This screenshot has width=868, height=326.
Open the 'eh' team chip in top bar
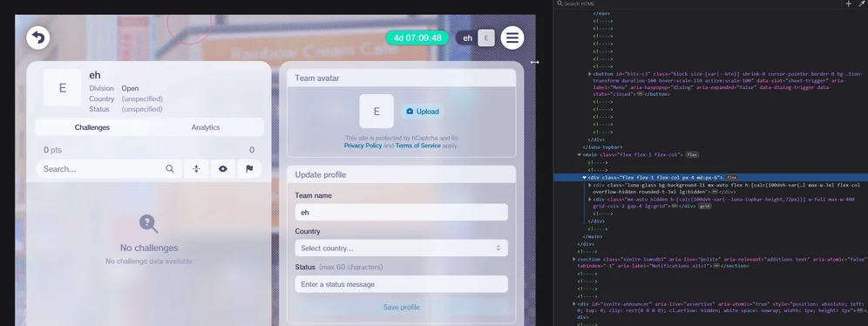[x=475, y=37]
